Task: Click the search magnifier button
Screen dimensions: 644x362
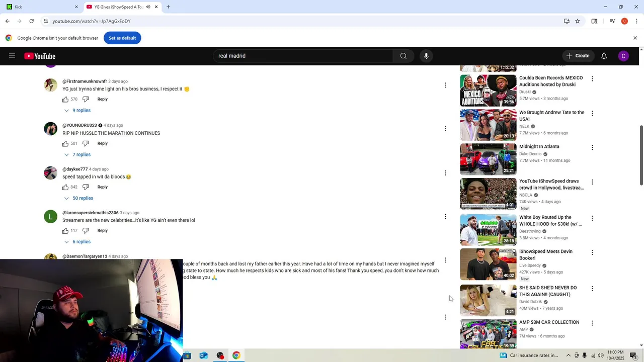Action: coord(403,56)
